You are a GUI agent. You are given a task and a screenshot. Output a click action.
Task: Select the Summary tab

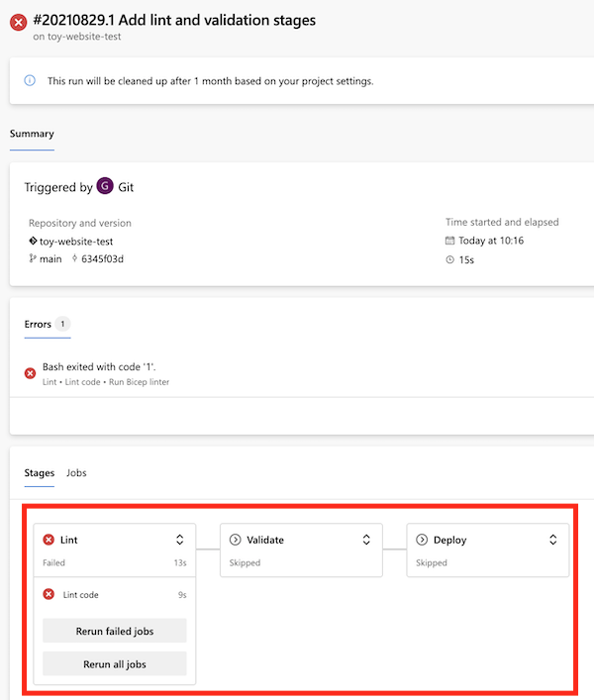32,134
